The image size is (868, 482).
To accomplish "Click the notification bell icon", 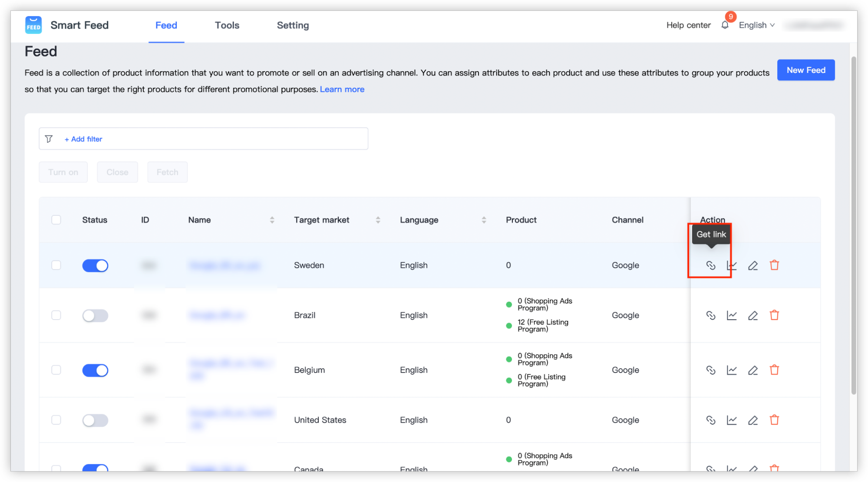I will (725, 25).
